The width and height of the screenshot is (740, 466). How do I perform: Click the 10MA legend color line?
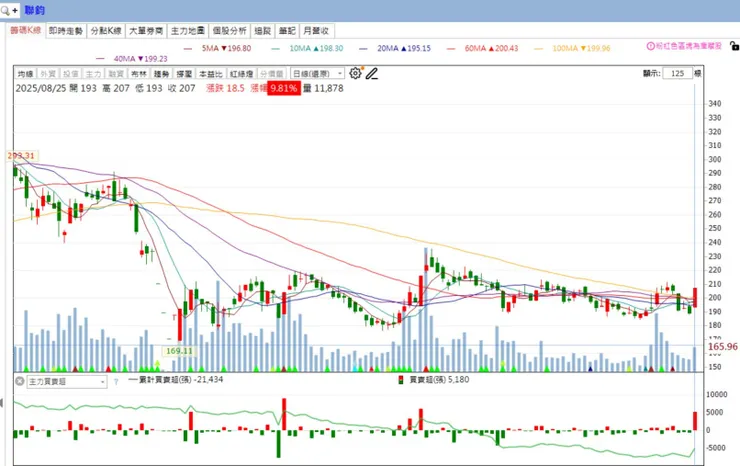(276, 49)
